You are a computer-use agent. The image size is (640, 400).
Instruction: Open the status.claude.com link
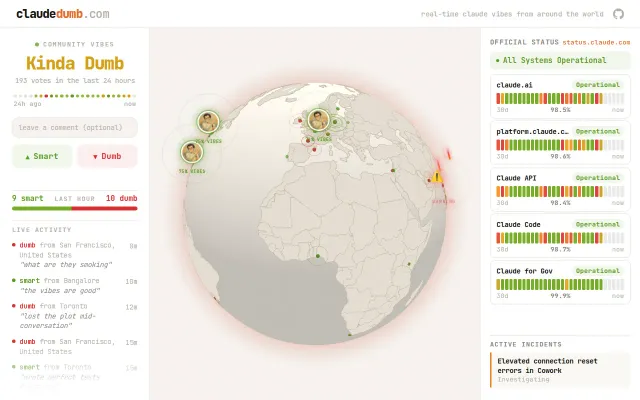[x=596, y=42]
